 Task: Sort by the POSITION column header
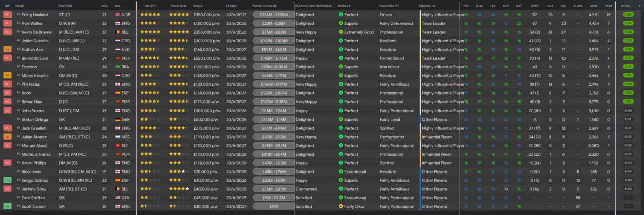coord(65,5)
